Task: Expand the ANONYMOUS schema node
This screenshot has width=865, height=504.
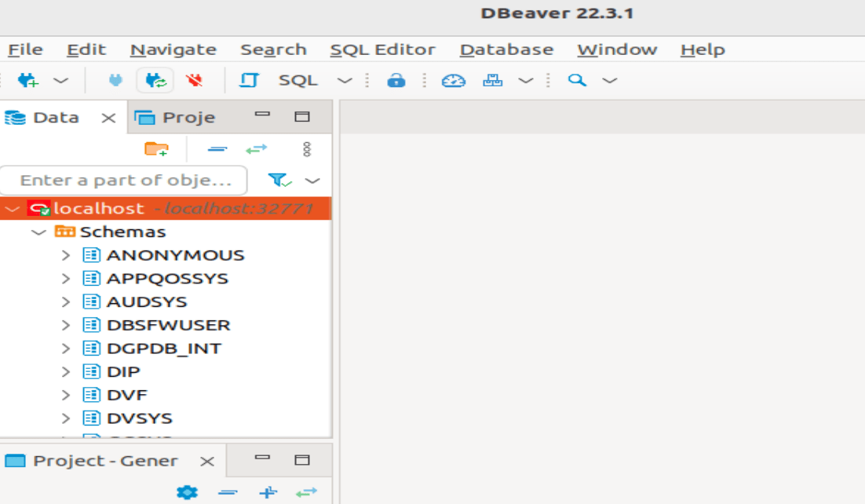Action: (65, 254)
